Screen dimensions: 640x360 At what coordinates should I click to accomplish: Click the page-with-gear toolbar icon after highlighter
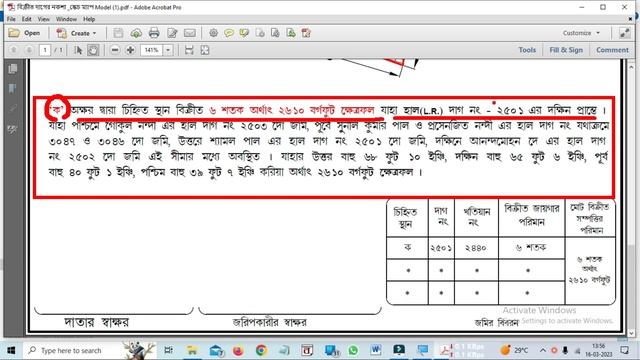tap(260, 33)
